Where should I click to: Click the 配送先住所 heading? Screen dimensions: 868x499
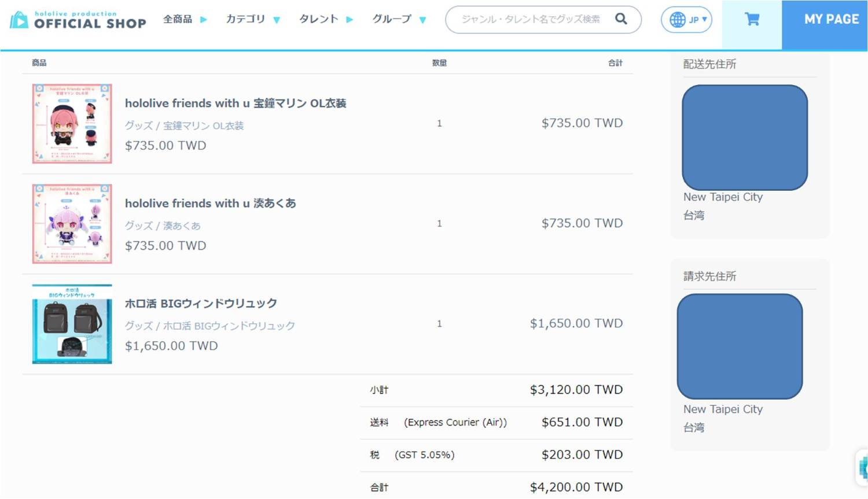pos(709,64)
